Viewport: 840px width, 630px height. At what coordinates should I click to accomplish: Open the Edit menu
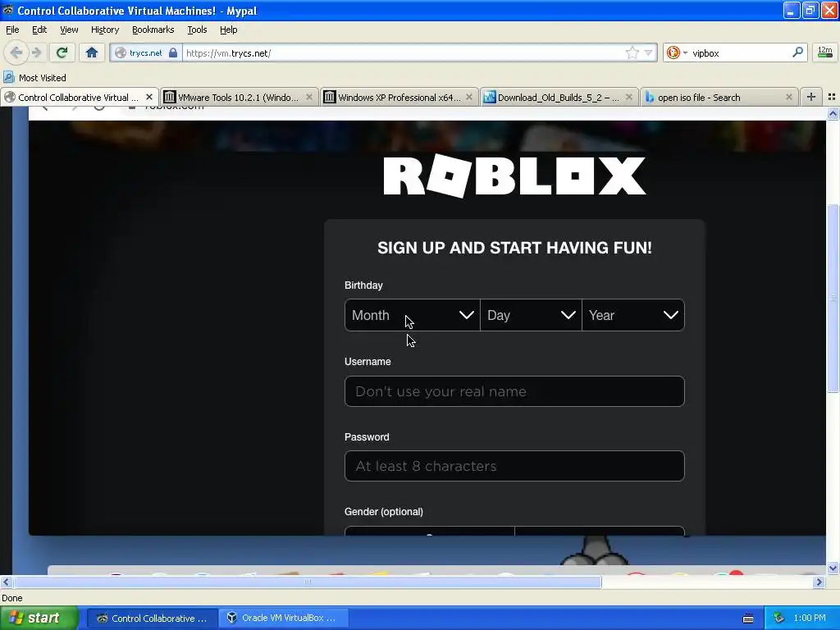(x=39, y=30)
